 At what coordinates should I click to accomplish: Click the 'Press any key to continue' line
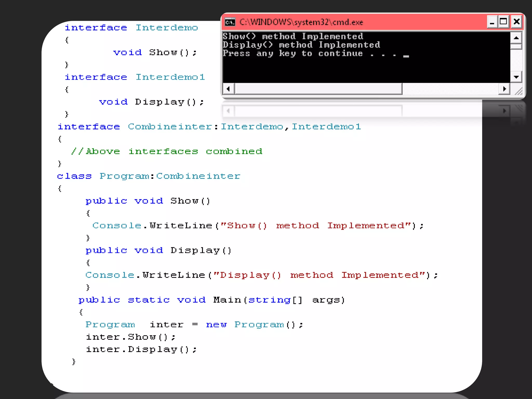click(292, 54)
